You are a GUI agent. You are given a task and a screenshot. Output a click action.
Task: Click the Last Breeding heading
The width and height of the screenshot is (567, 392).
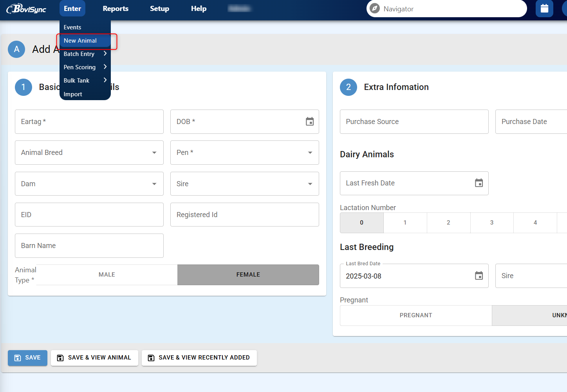coord(367,247)
